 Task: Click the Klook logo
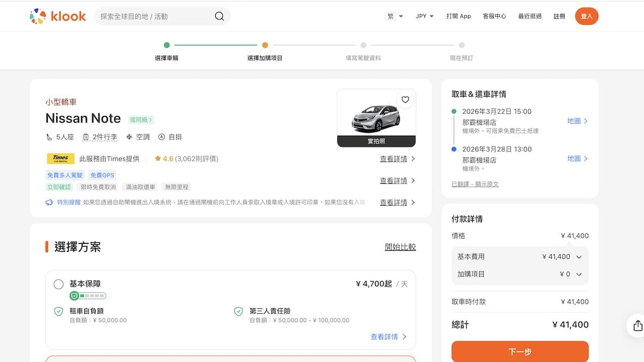(57, 16)
